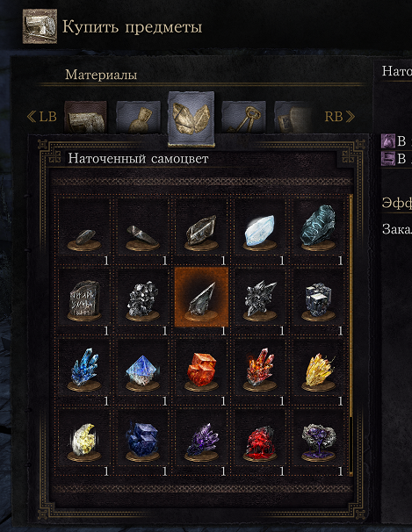Choose the white-blue crystal gem
The image size is (412, 532).
(x=260, y=226)
